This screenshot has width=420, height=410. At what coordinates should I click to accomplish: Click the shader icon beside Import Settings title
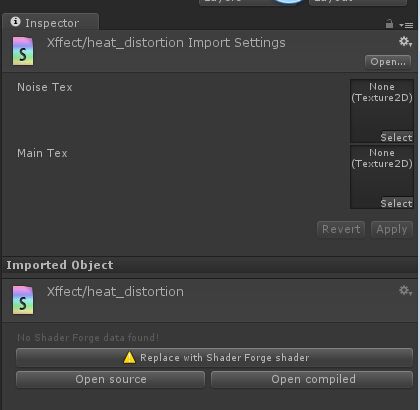23,51
